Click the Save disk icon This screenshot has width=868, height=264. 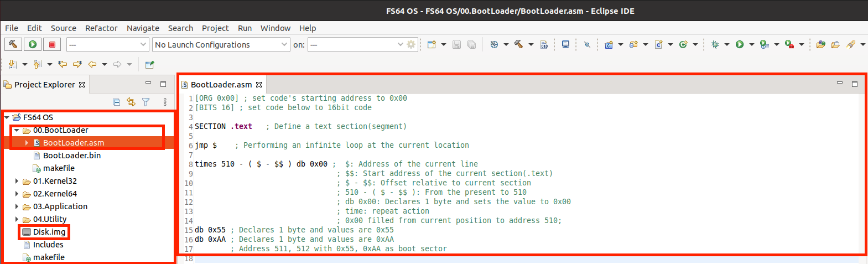coord(456,44)
